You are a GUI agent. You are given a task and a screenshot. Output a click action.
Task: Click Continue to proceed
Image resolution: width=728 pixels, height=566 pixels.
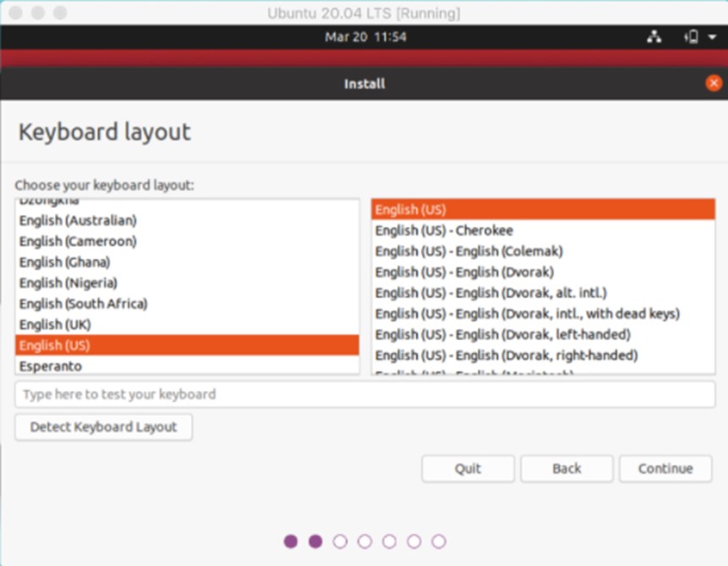point(665,469)
